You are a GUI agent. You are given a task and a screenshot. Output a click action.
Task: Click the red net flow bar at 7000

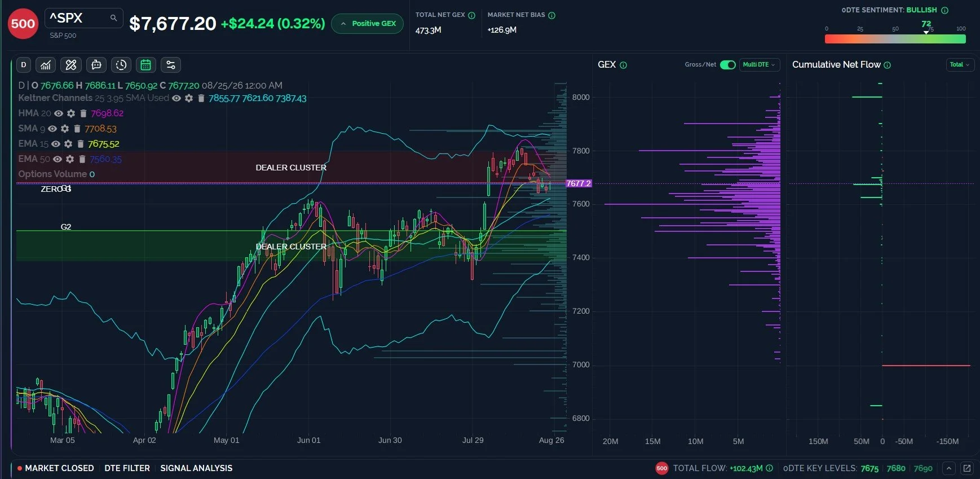coord(926,366)
